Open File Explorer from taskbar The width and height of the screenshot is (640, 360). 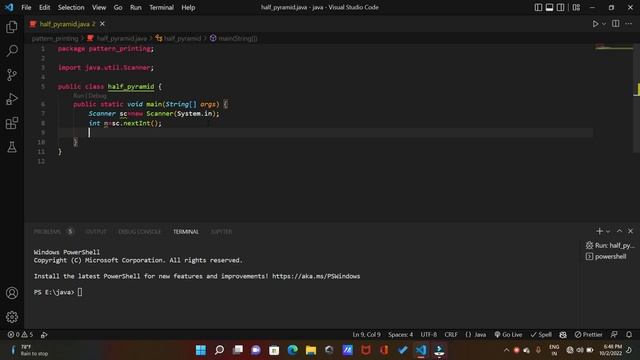tap(311, 350)
